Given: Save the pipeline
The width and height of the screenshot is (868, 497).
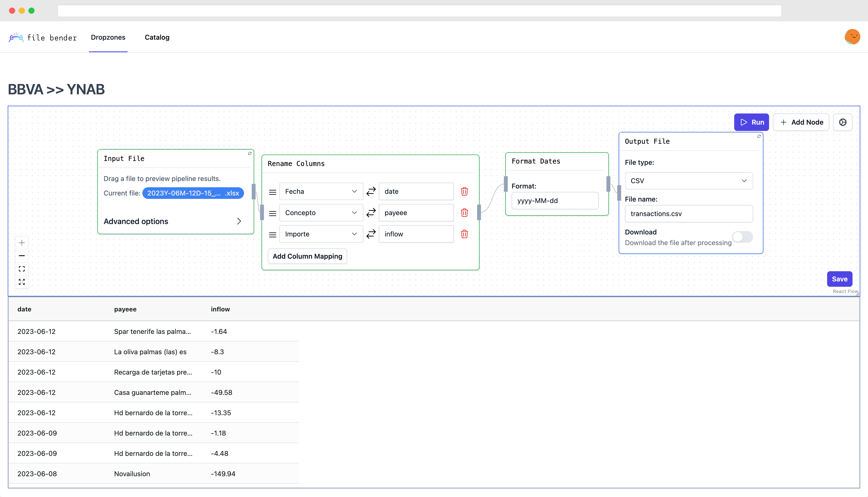Looking at the screenshot, I should tap(839, 279).
